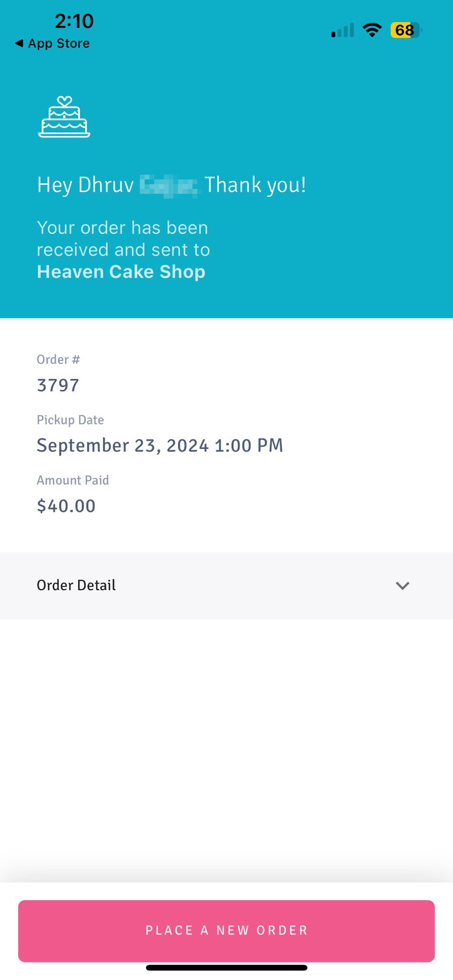Tap the back arrow beside App Store
Screen dimensions: 453x980
point(19,44)
